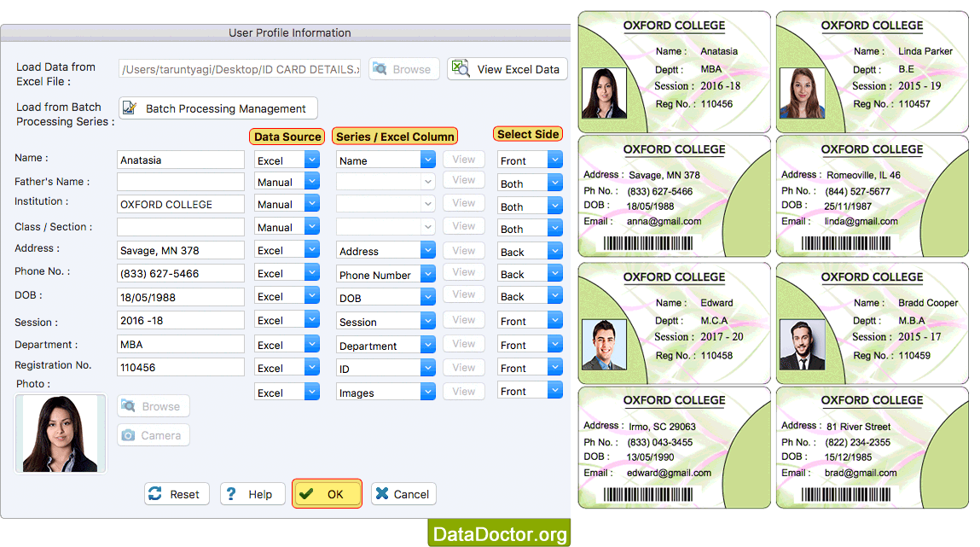Click the Phone No. field (833) 627-5466

click(181, 273)
